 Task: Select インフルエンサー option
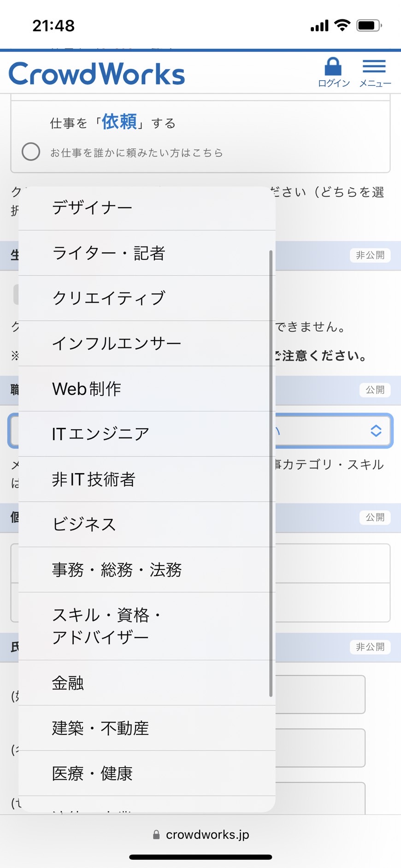coord(147,343)
